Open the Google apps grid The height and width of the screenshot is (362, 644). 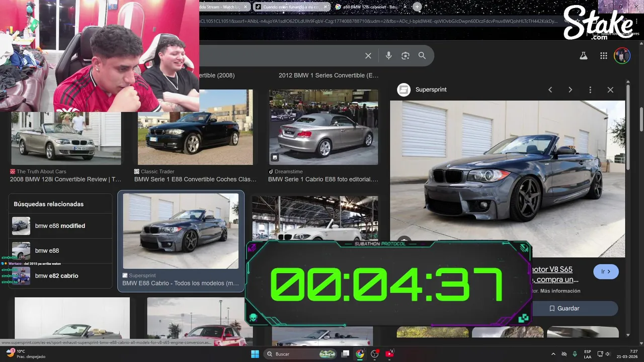[x=604, y=56]
